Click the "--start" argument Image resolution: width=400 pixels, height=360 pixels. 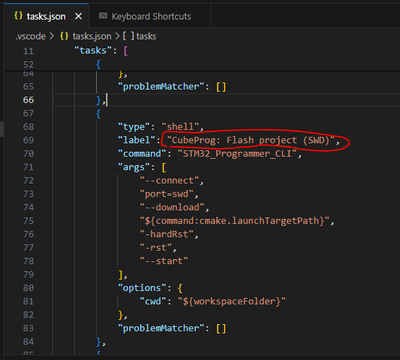tap(164, 261)
